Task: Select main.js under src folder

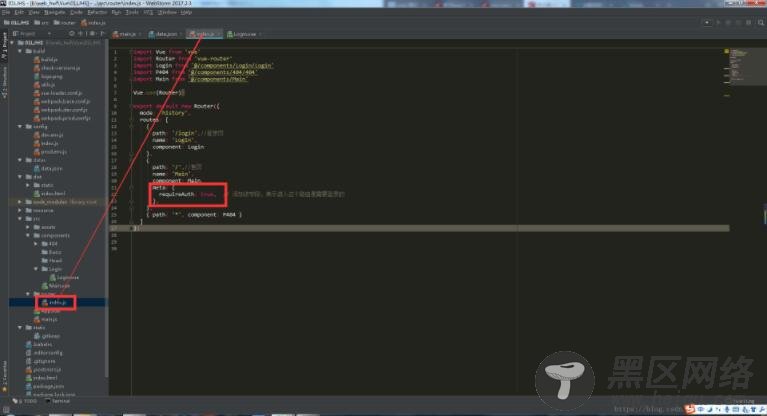Action: (45, 320)
